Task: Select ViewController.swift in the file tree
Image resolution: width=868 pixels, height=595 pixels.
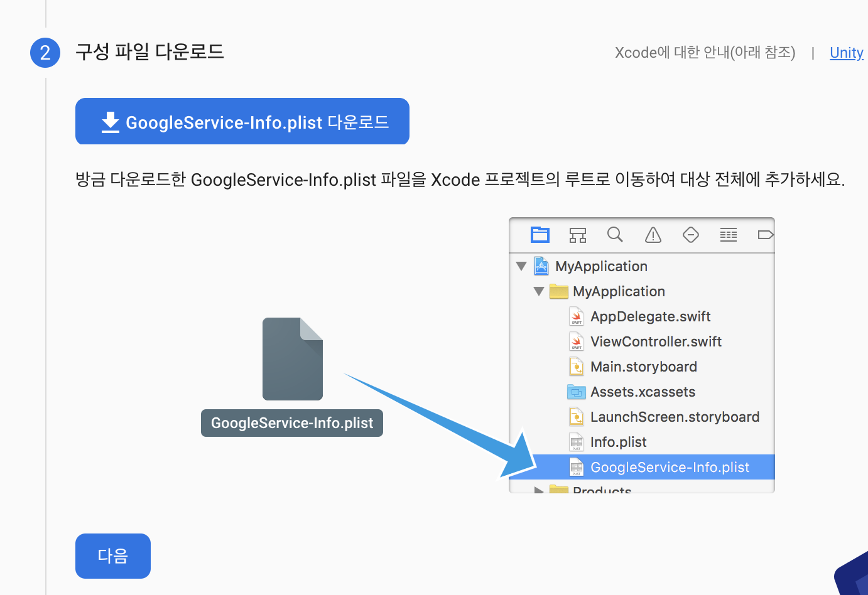Action: tap(642, 341)
